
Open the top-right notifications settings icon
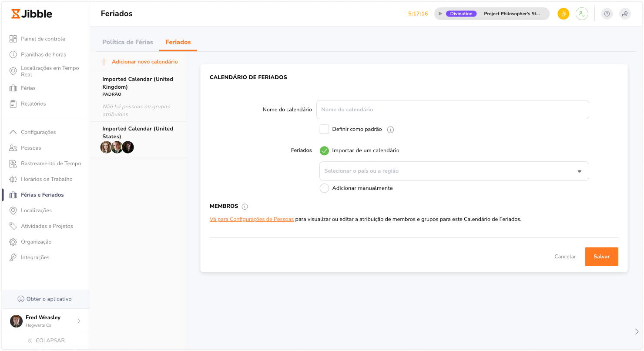tap(625, 14)
